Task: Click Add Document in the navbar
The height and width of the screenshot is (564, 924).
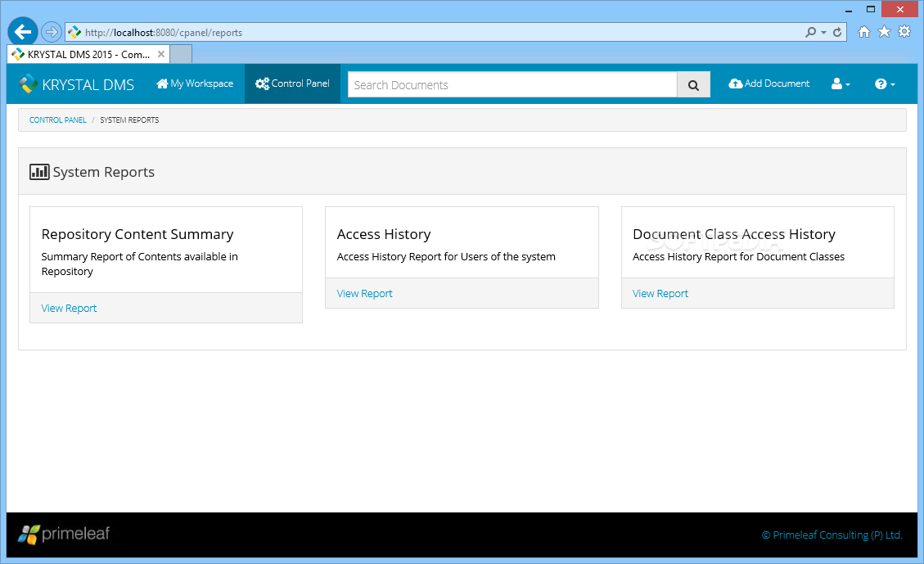Action: pos(769,83)
